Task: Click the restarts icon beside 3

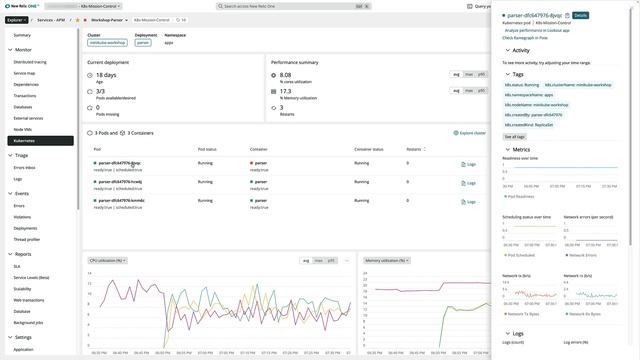Action: tap(273, 108)
